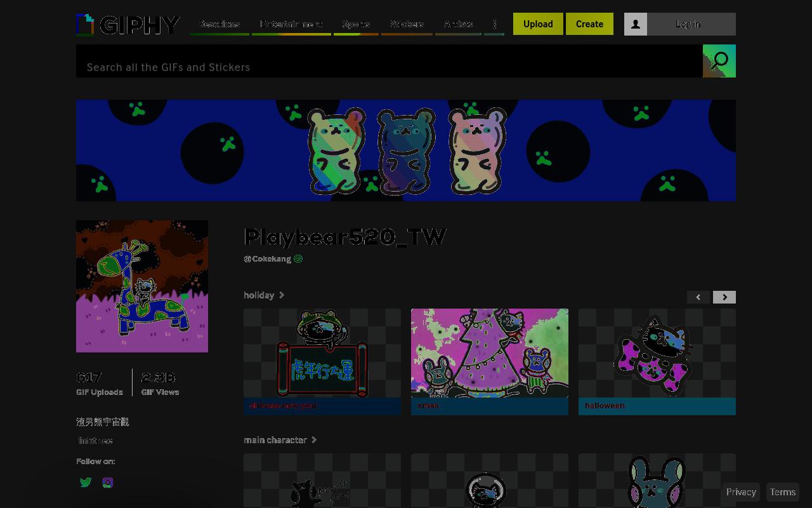Click the three bears banner image

tap(406, 150)
